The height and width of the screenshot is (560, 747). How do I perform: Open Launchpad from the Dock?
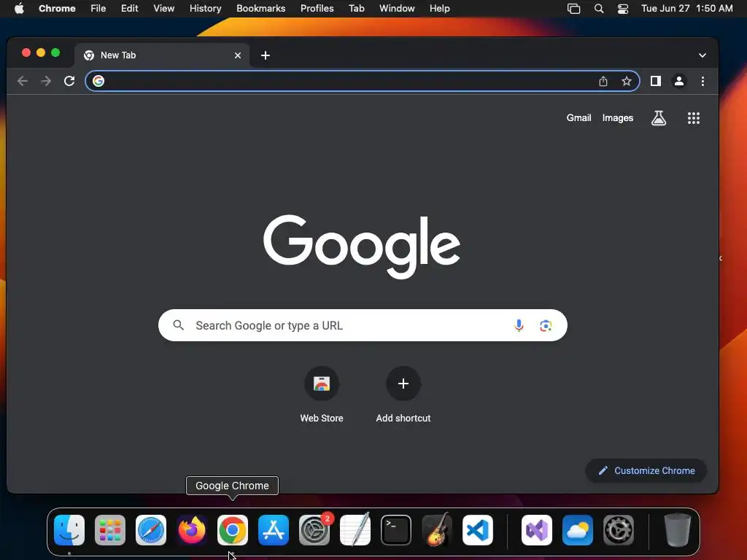tap(110, 530)
